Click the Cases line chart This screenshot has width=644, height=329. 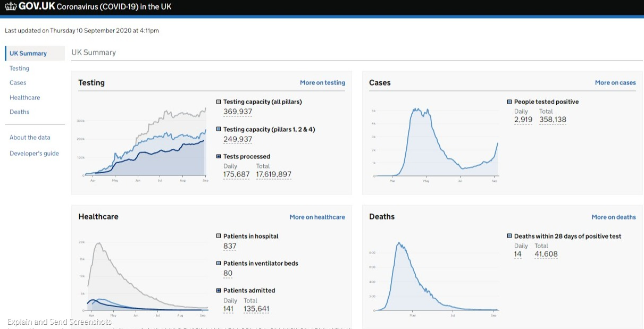(x=434, y=143)
